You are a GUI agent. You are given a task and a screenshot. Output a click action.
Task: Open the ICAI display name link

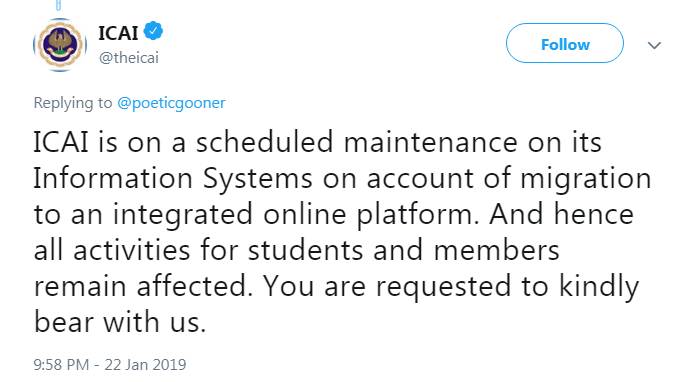click(118, 33)
